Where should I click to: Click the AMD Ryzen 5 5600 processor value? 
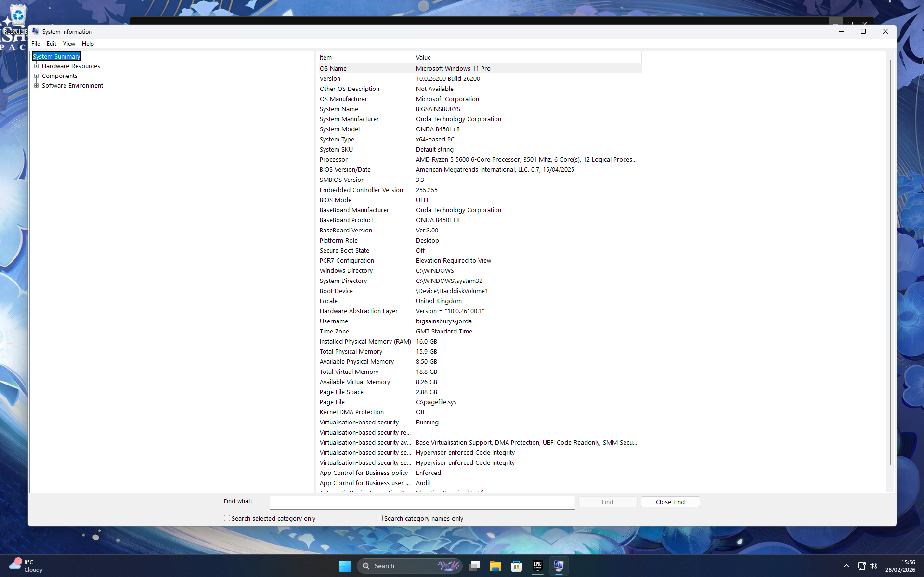[526, 160]
